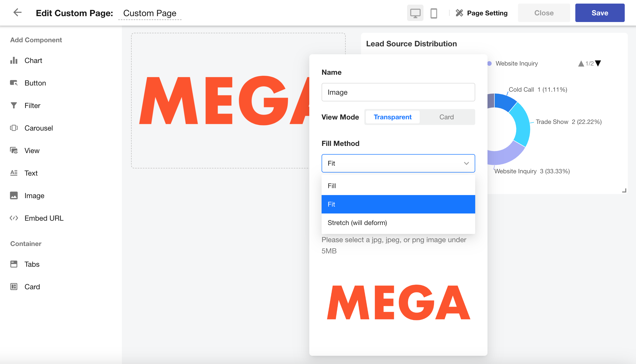The width and height of the screenshot is (636, 364).
Task: Go to next legend page arrow
Action: coord(598,63)
